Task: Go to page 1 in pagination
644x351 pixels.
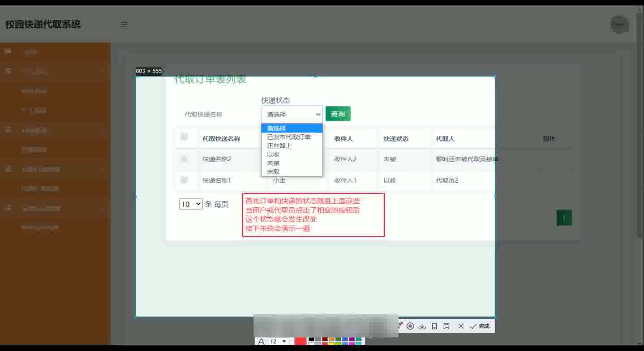Action: (564, 218)
